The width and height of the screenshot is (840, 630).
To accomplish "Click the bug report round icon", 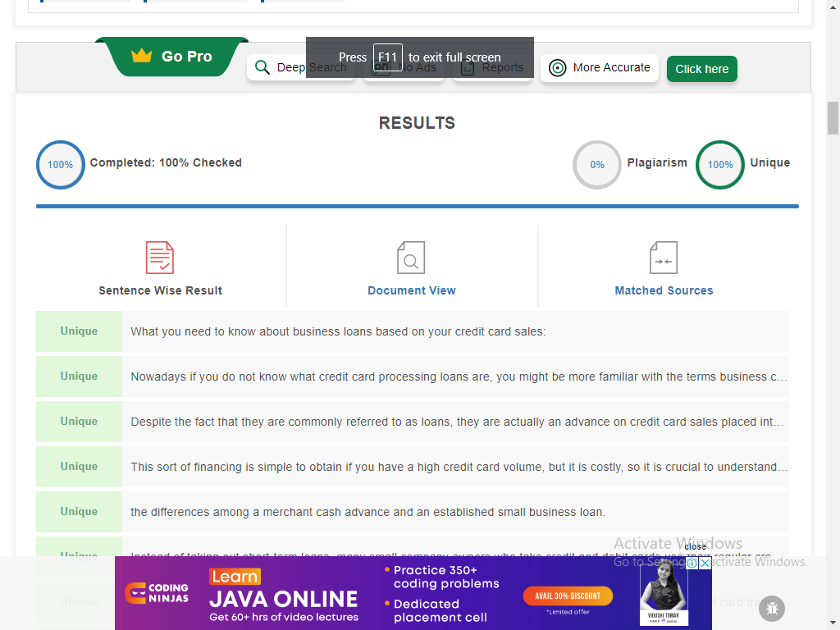I will (772, 609).
